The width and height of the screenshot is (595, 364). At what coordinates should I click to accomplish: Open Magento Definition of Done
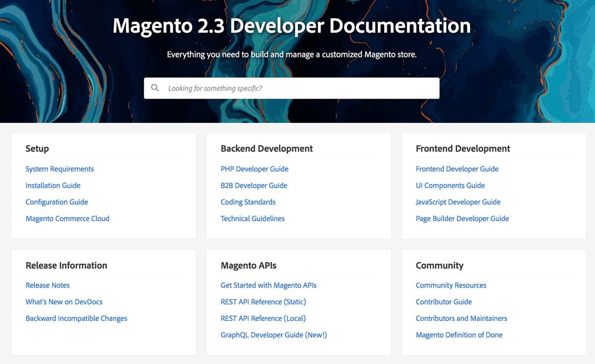point(459,335)
